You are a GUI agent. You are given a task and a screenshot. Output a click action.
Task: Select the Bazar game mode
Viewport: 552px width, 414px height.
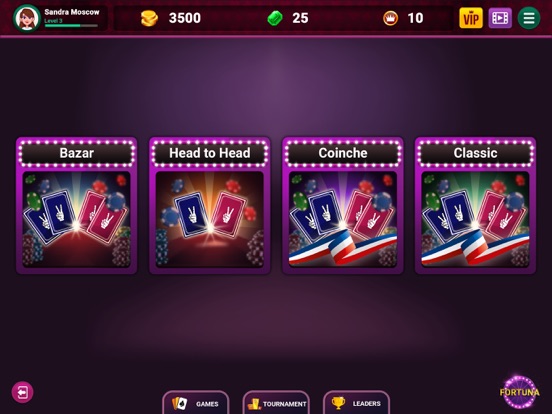pyautogui.click(x=77, y=206)
